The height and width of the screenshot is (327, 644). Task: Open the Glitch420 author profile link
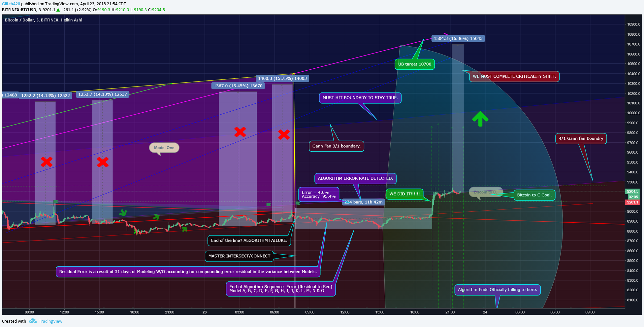pyautogui.click(x=11, y=4)
